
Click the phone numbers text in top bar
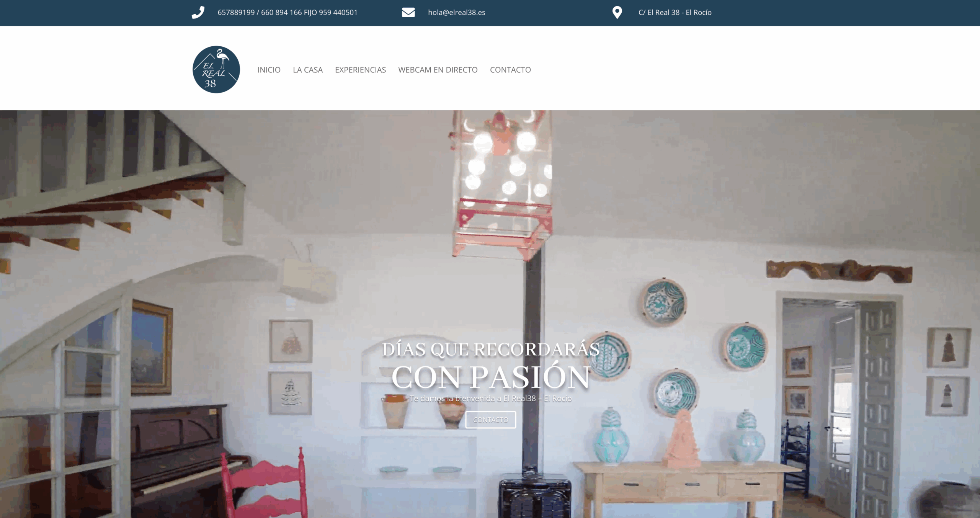[287, 12]
